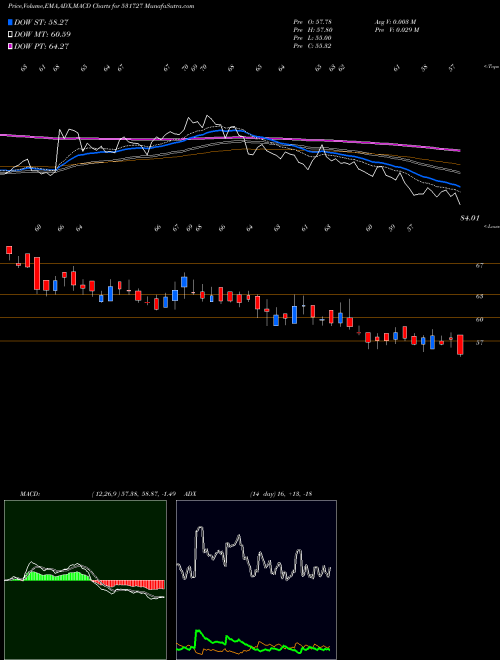Click the 'Pre H: 57.80' high value
The image size is (500, 660).
(x=313, y=30)
